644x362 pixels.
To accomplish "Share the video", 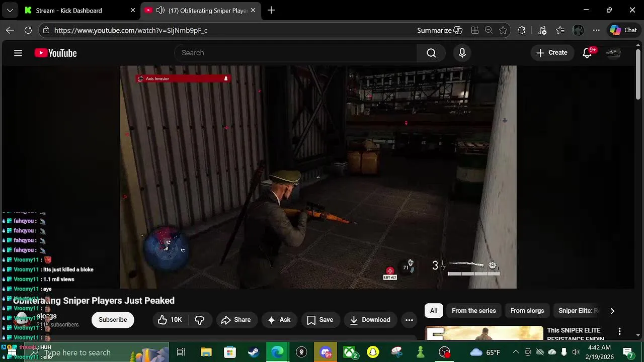I will point(236,320).
